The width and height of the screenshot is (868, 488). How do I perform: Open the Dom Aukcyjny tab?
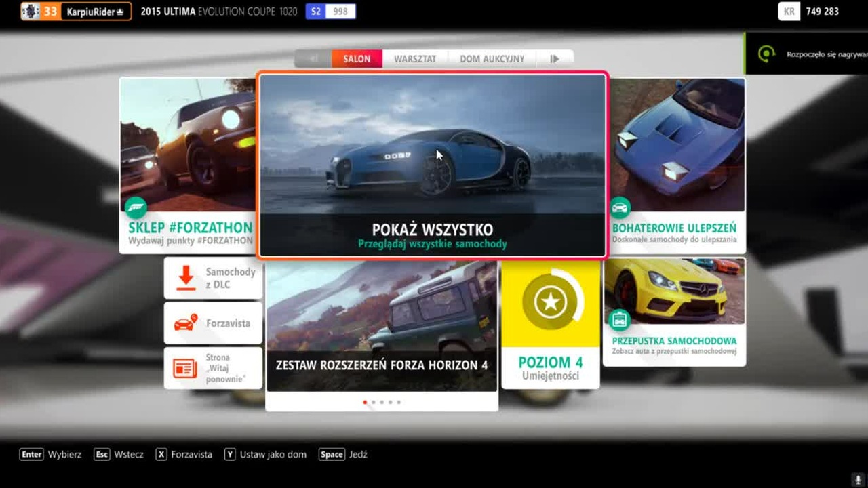[x=492, y=59]
